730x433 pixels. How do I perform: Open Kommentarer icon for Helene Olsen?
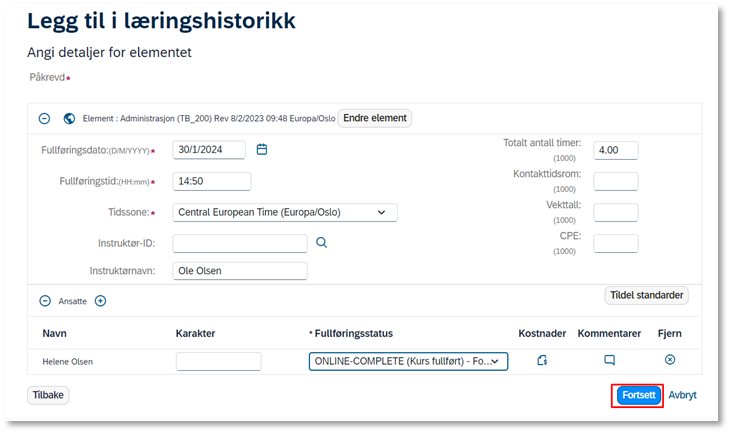pos(609,360)
